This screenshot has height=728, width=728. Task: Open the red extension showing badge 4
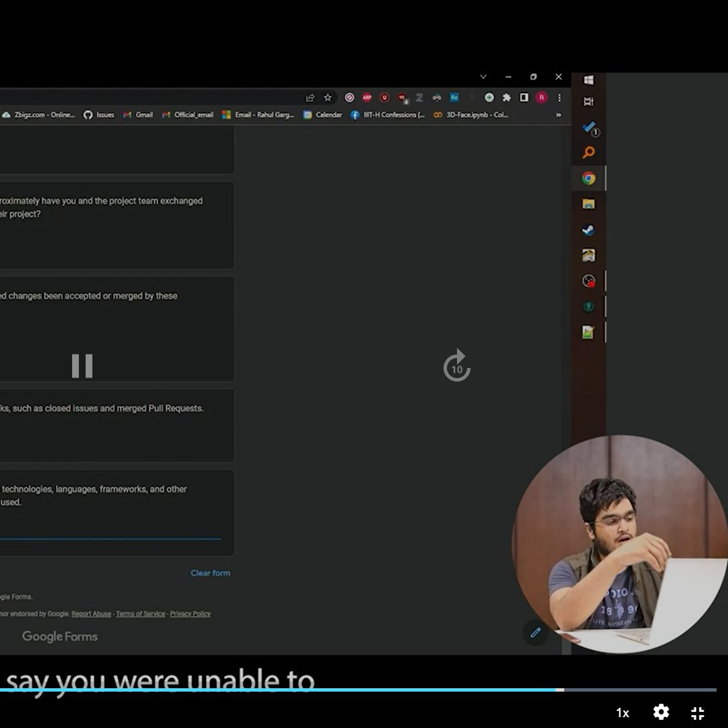point(402,98)
